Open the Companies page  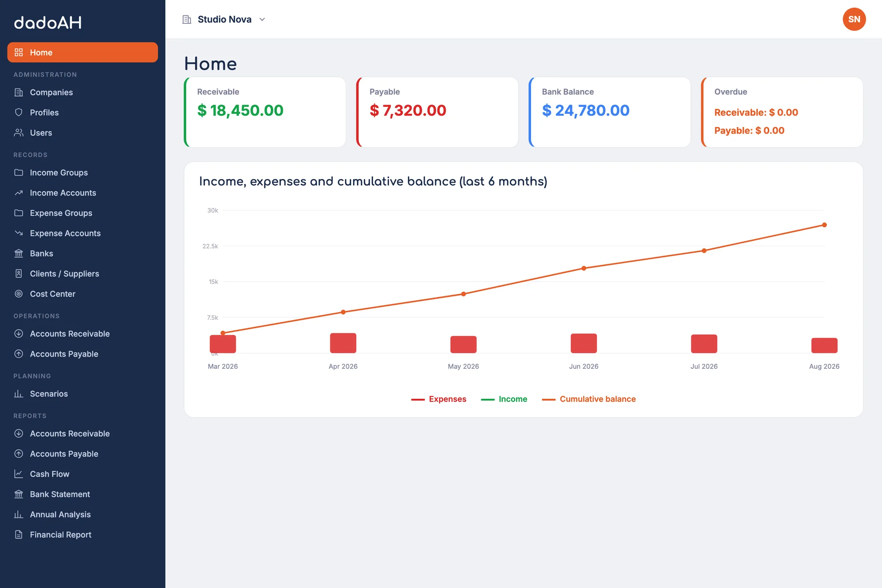(82, 92)
